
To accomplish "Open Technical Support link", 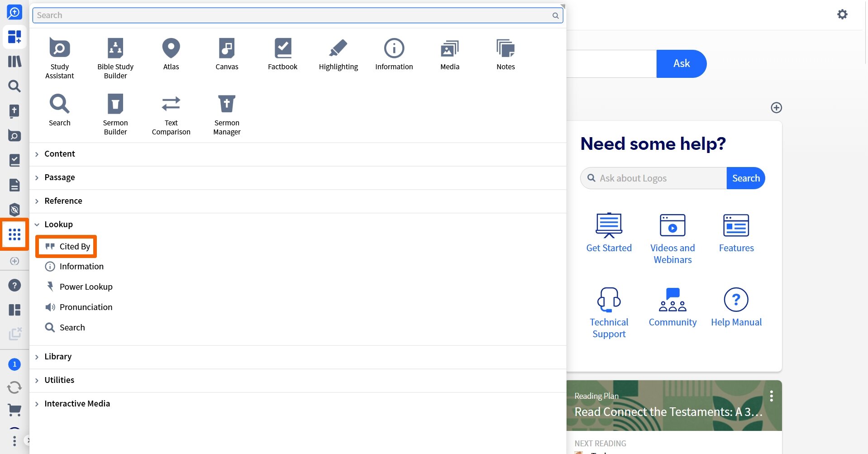I will click(x=609, y=313).
